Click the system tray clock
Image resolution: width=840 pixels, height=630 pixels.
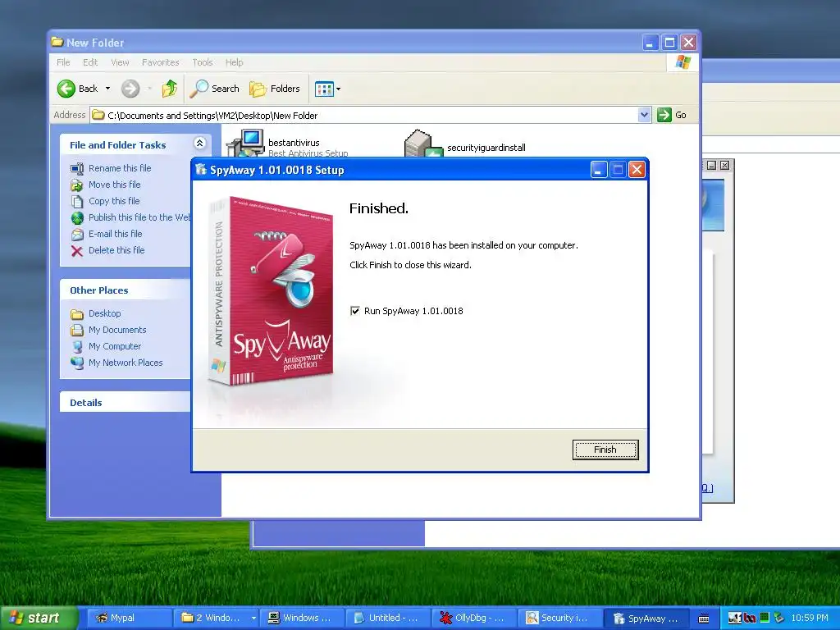click(x=810, y=618)
